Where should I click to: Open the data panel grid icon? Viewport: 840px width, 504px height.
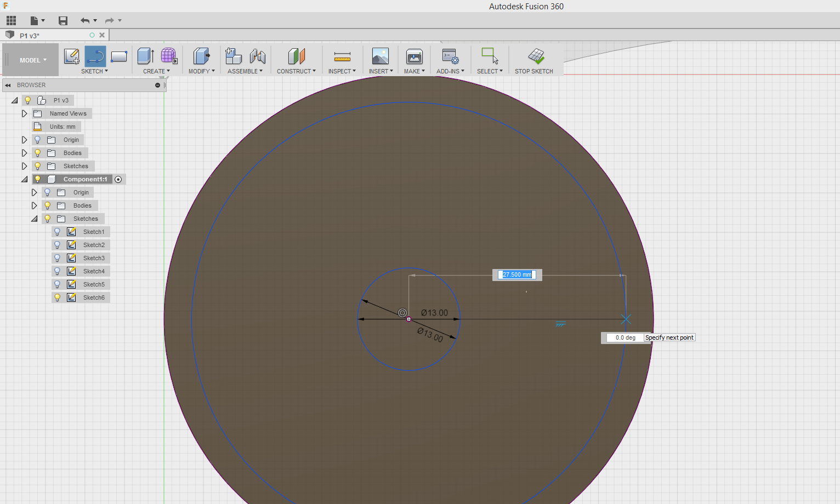coord(11,21)
